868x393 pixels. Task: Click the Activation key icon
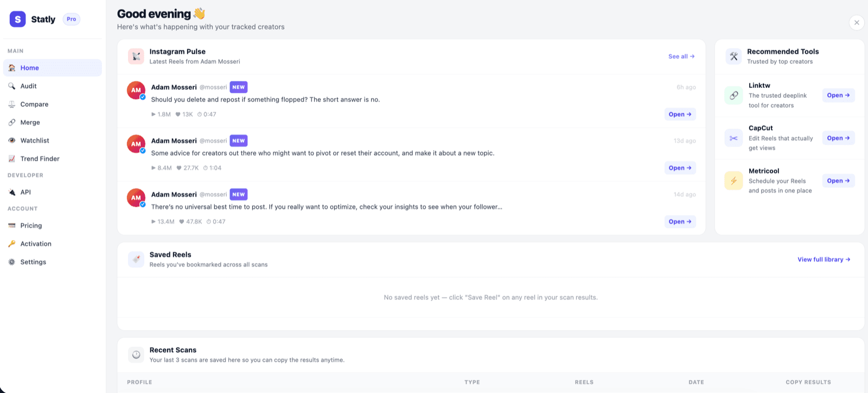(x=12, y=244)
